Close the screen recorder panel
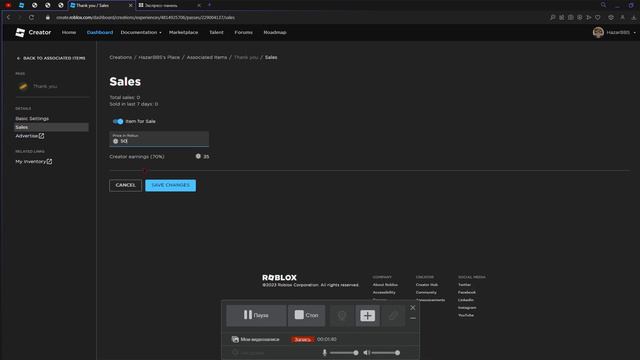The image size is (640, 360). pyautogui.click(x=413, y=307)
